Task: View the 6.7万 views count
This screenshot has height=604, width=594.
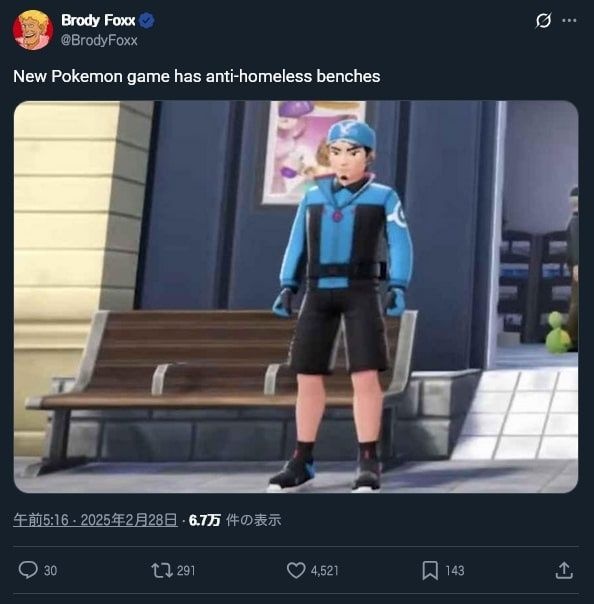Action: point(204,520)
